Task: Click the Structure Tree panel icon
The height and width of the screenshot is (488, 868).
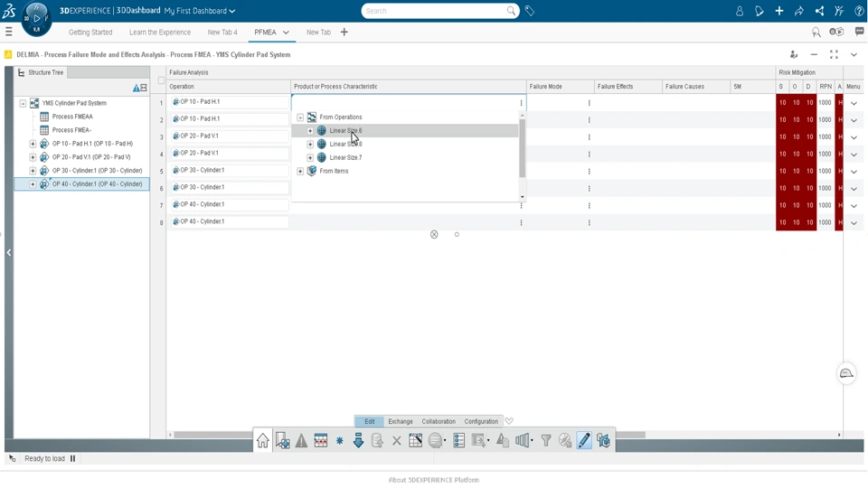Action: pyautogui.click(x=21, y=72)
